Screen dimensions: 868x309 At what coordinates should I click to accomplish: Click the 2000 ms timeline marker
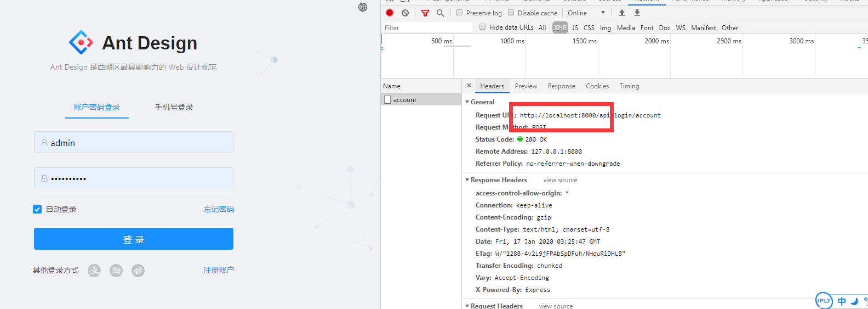(x=656, y=41)
